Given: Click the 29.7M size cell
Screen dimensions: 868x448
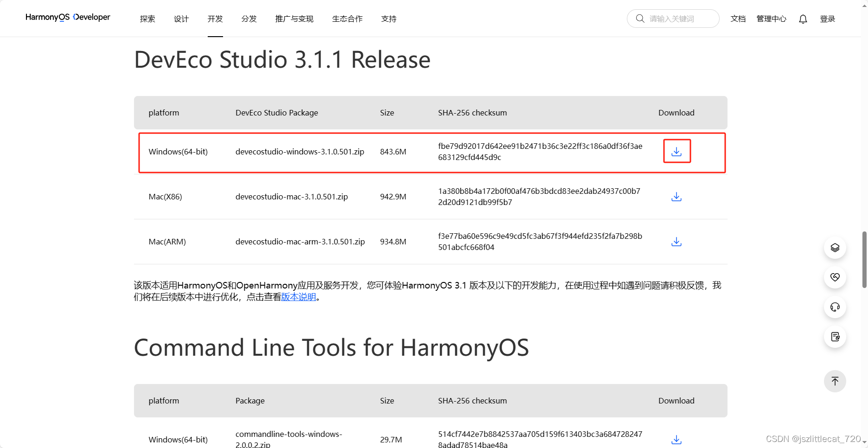Looking at the screenshot, I should coord(391,439).
